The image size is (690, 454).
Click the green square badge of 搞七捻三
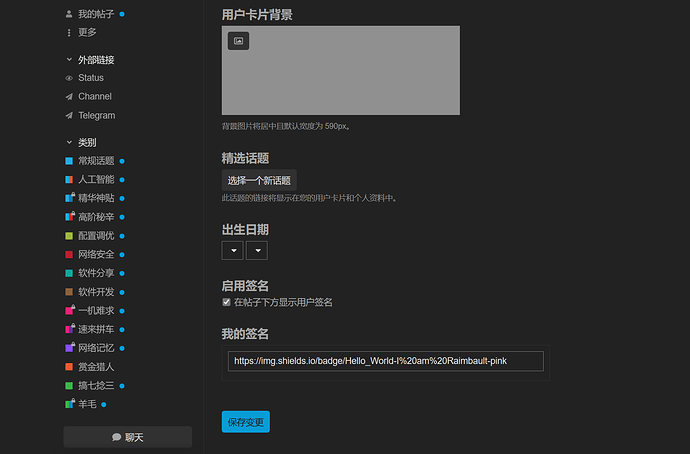click(69, 386)
